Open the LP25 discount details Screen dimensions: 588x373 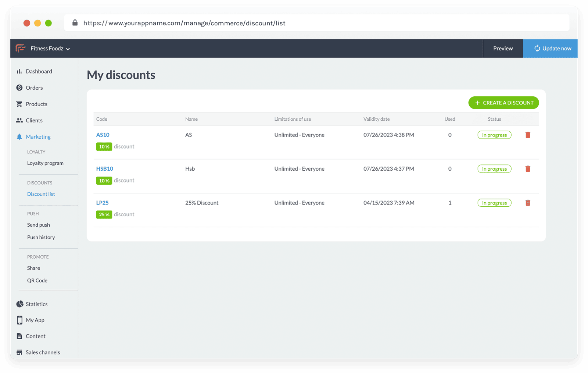coord(103,202)
